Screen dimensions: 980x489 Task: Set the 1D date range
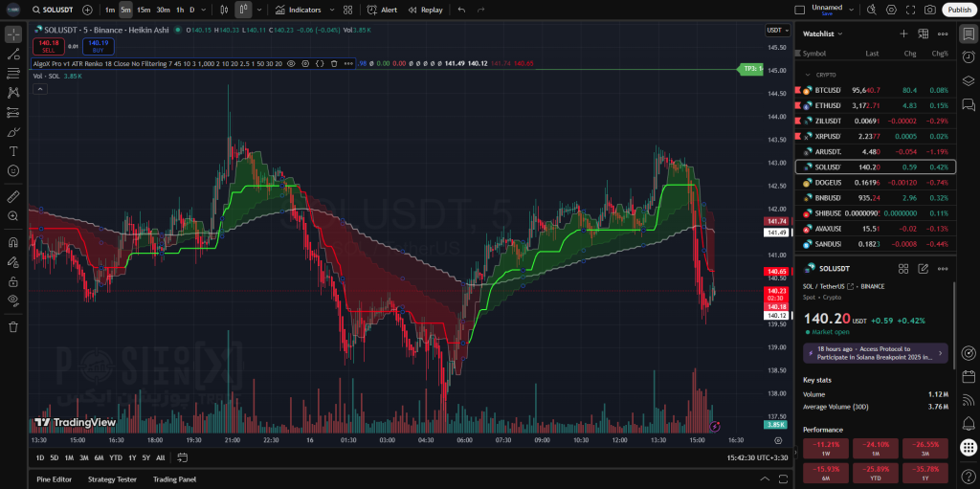coord(40,457)
